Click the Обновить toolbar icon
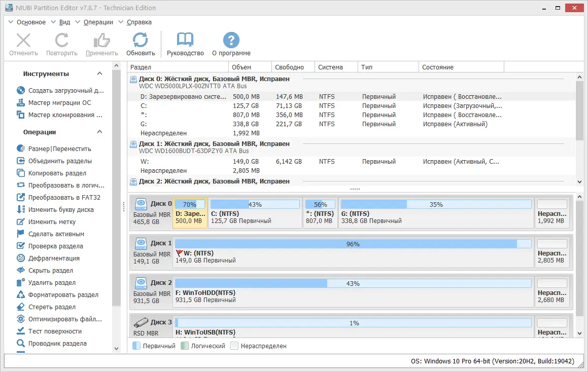The image size is (588, 372). click(141, 44)
